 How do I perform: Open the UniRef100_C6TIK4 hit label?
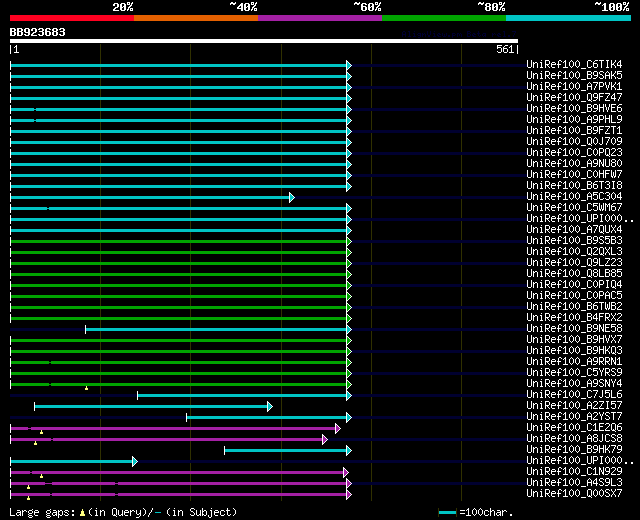574,64
